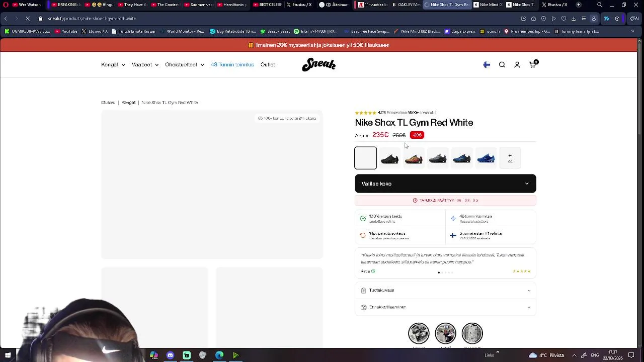
Task: Open the Best Free Face Swap bookmark
Action: pyautogui.click(x=367, y=31)
